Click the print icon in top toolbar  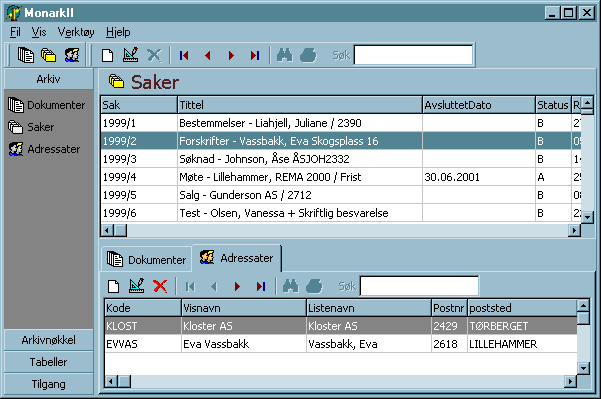[308, 55]
